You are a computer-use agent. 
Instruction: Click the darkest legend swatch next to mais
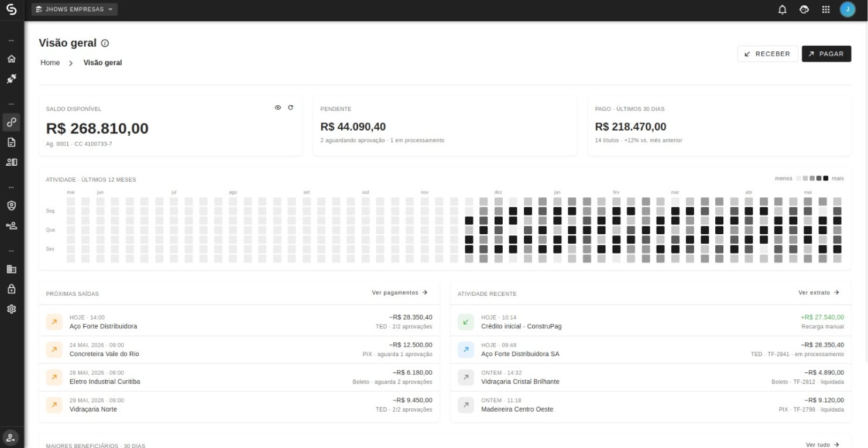[x=826, y=178]
